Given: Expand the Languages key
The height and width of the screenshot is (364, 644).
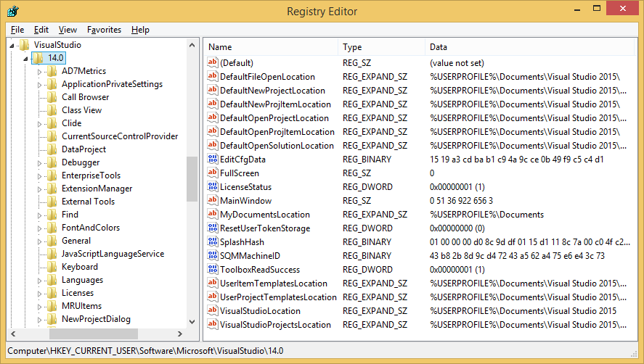Looking at the screenshot, I should [39, 281].
